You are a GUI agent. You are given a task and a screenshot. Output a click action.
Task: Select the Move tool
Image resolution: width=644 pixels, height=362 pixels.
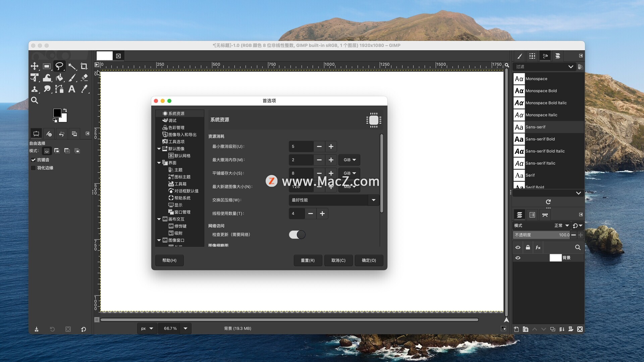35,66
